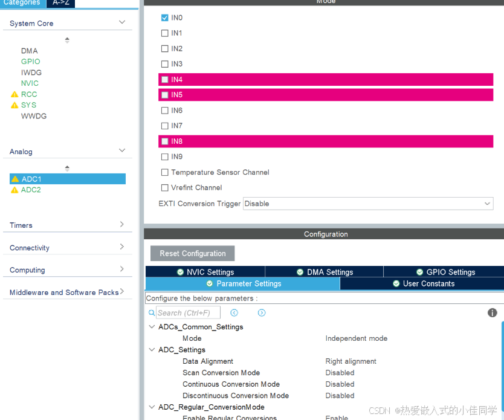This screenshot has width=504, height=420.
Task: Select NVIC in System Core list
Action: point(30,83)
